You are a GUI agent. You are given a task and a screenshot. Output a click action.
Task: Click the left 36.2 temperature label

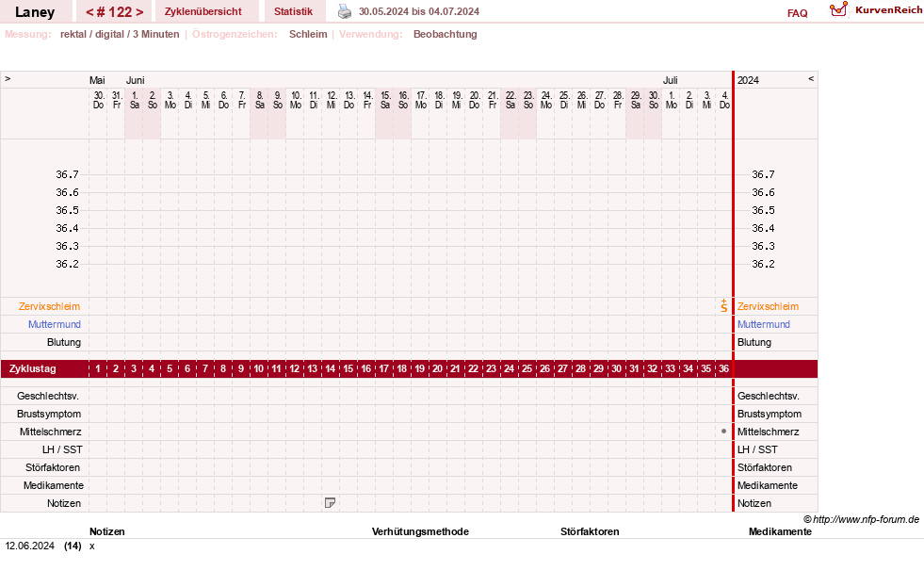[67, 264]
